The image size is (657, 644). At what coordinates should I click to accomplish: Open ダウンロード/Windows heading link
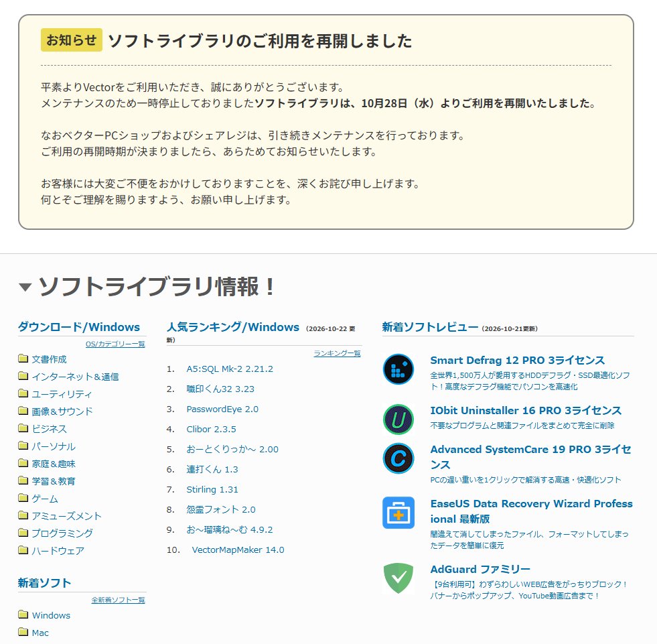pyautogui.click(x=79, y=326)
